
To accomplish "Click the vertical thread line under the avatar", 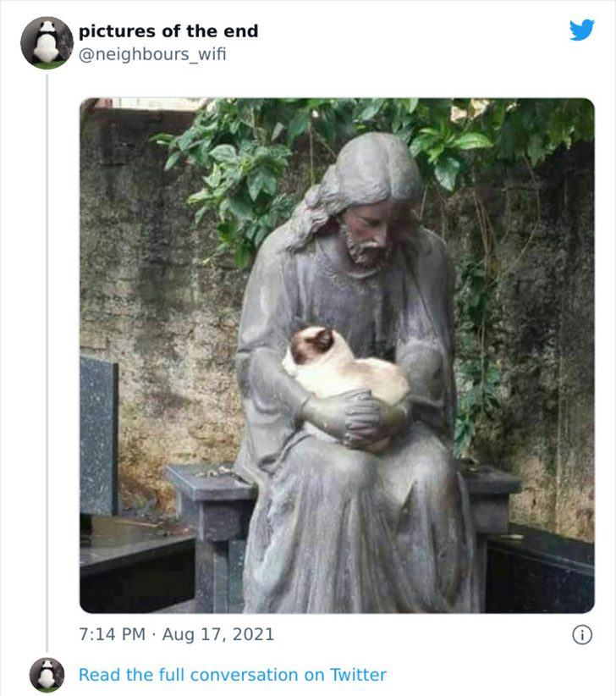I will pos(47,363).
